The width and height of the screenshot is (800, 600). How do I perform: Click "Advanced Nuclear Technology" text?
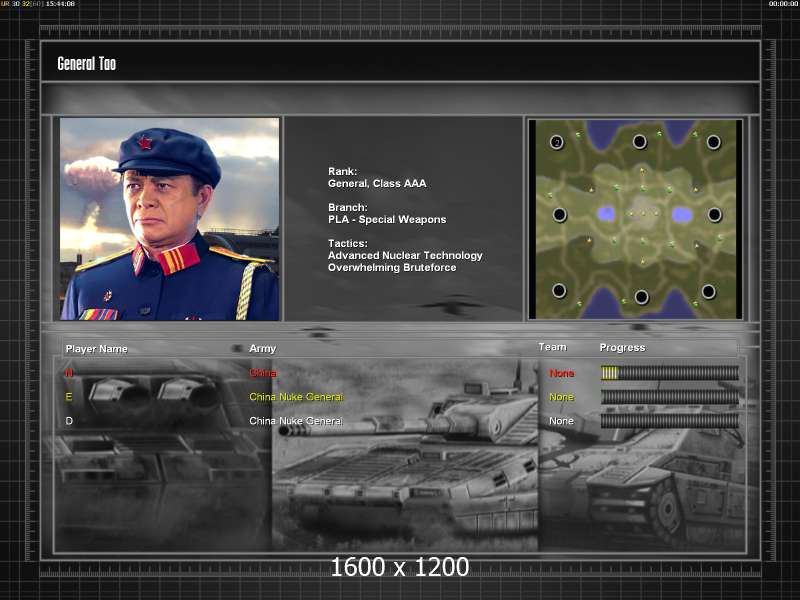405,256
